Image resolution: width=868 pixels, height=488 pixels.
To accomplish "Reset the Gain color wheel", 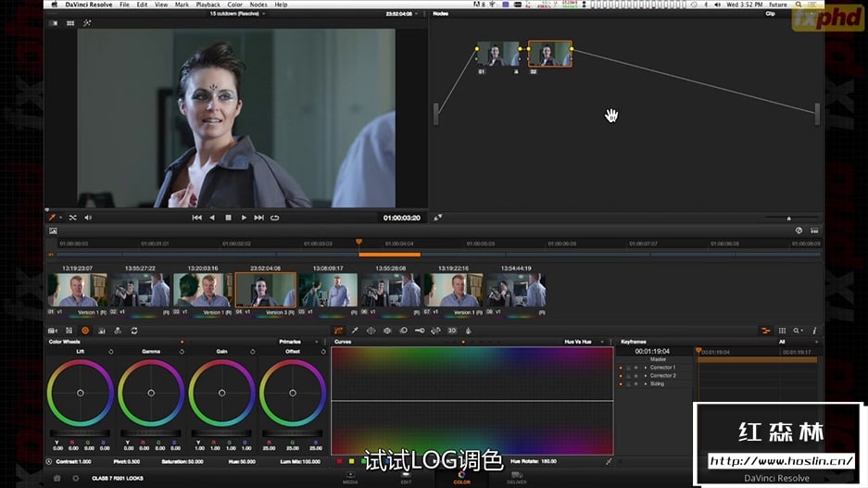I will click(252, 351).
